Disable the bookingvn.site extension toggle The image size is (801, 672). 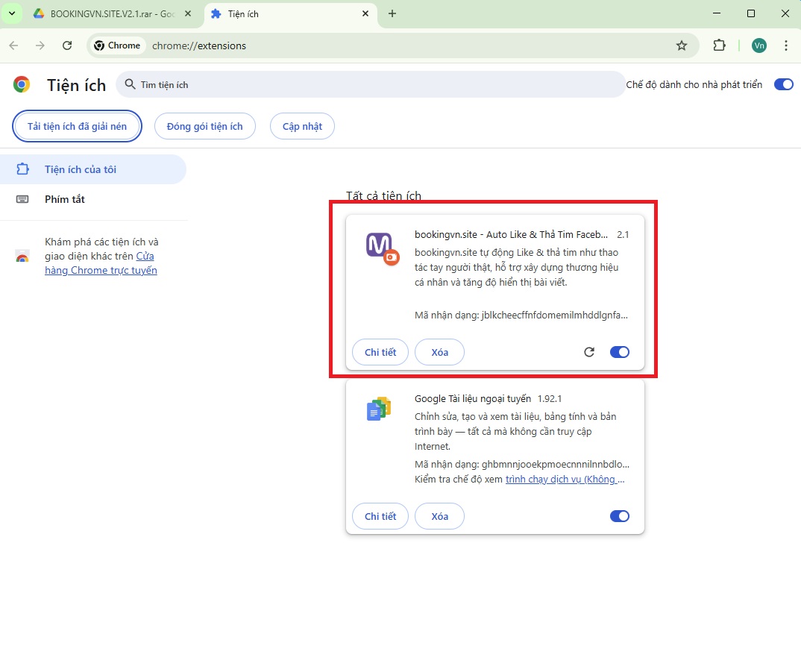coord(620,352)
